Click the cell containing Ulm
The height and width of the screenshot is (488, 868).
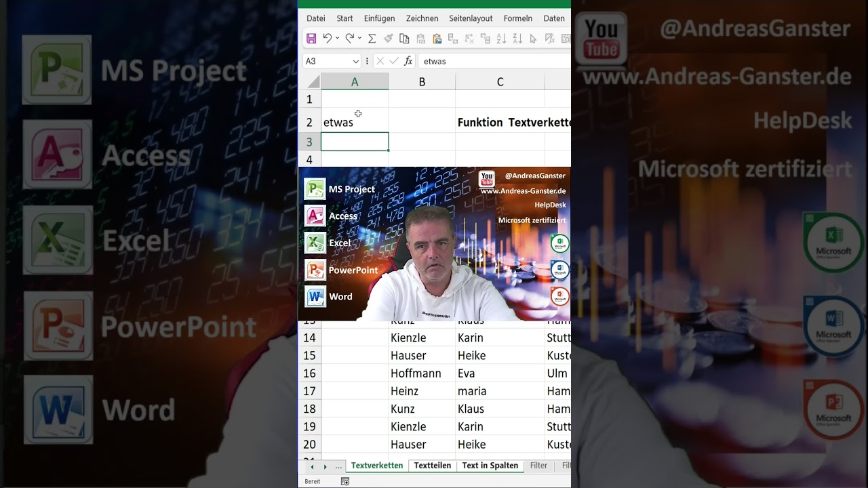coord(558,373)
